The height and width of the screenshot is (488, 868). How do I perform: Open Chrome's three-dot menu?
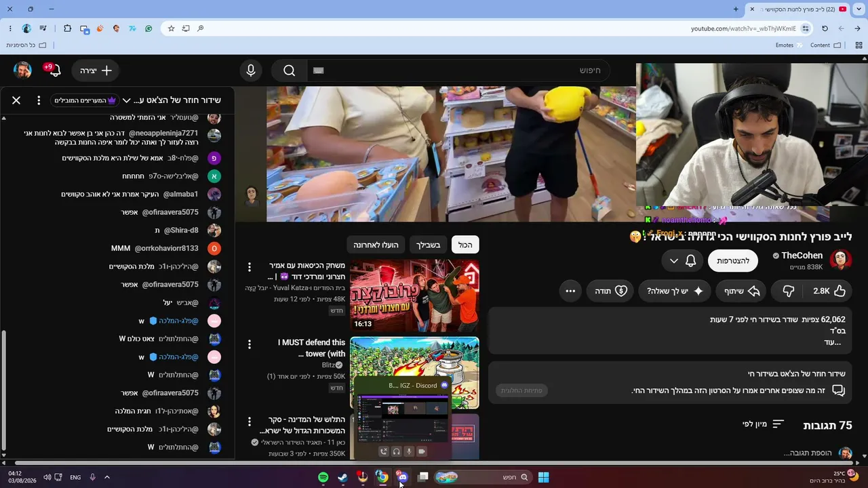(10, 28)
